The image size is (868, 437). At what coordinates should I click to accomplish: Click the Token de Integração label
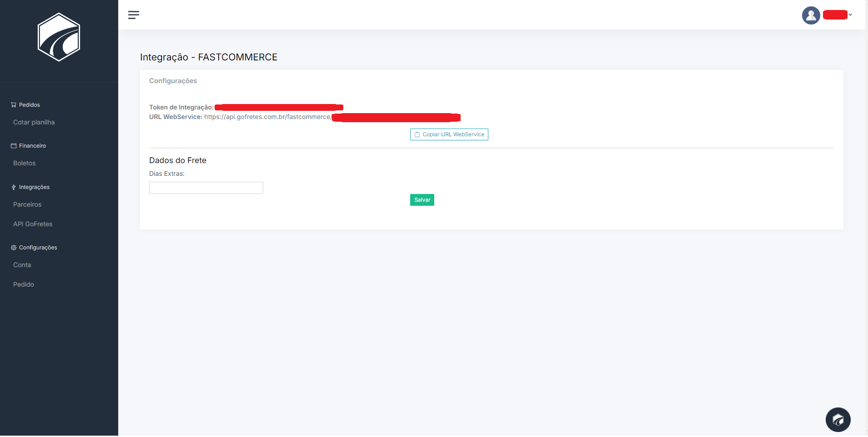181,108
